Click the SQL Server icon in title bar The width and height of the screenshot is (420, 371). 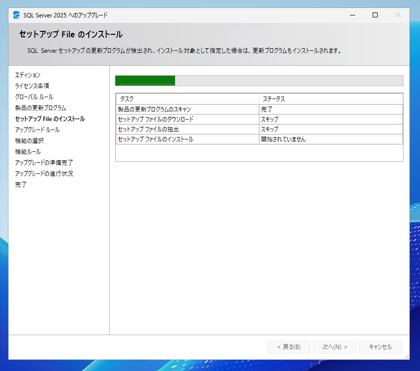pos(16,15)
